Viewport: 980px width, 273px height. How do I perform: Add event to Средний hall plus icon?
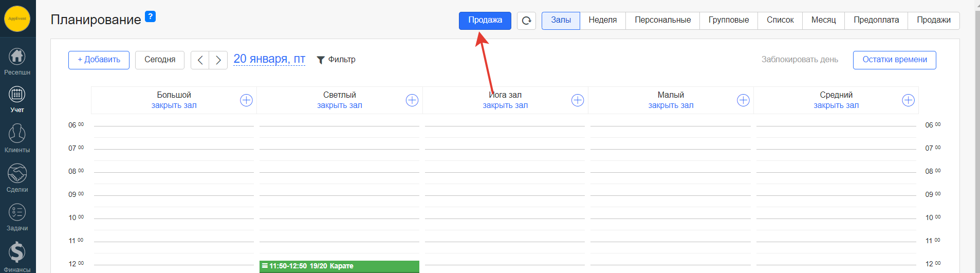(908, 100)
